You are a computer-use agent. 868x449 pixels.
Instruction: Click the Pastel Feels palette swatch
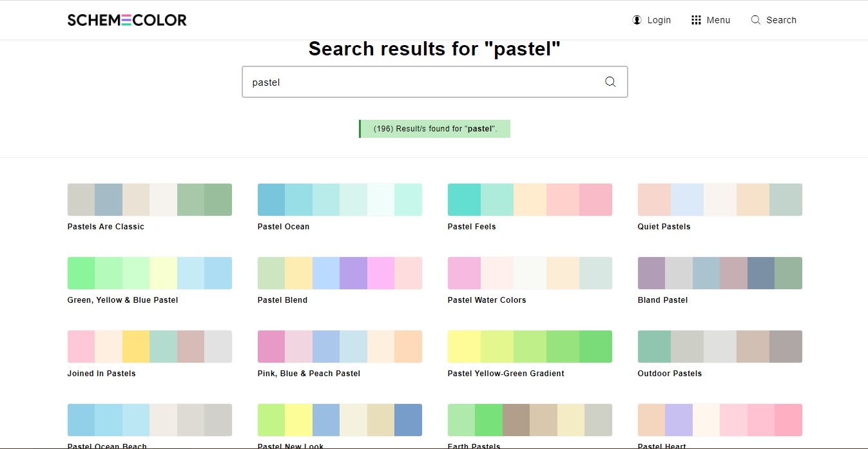(530, 200)
